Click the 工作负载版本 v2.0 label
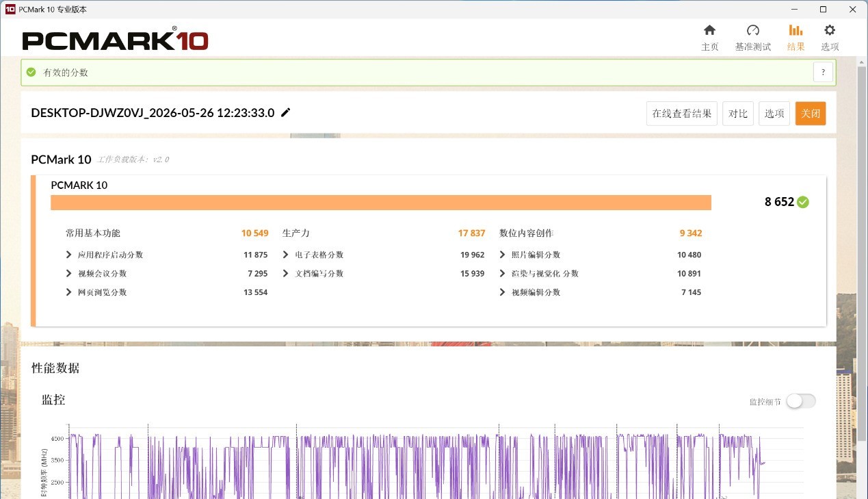The image size is (868, 499). point(133,159)
